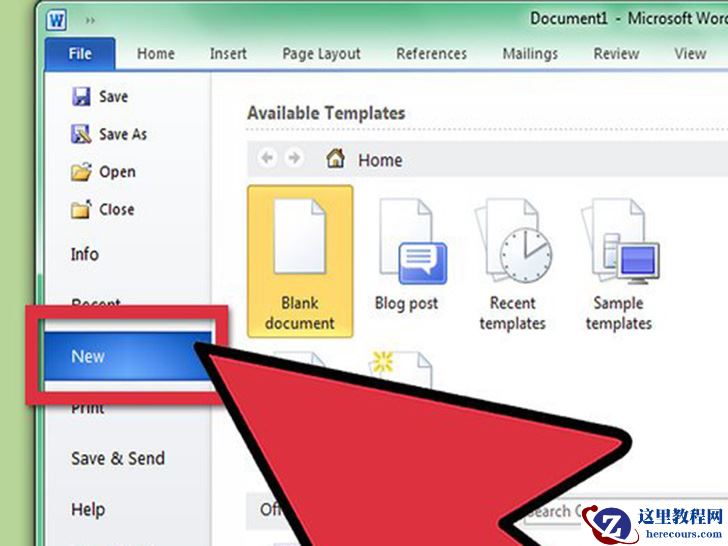728x546 pixels.
Task: Choose Open in the backstage menu
Action: coord(117,172)
